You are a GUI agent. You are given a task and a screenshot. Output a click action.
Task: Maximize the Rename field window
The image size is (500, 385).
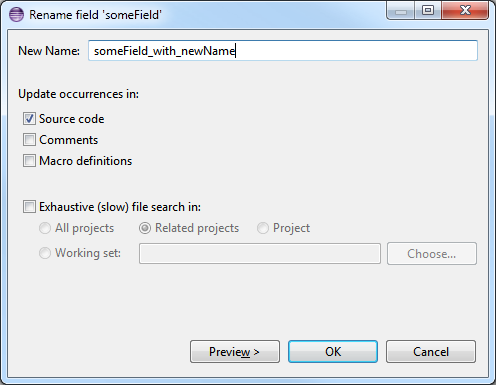click(x=428, y=11)
